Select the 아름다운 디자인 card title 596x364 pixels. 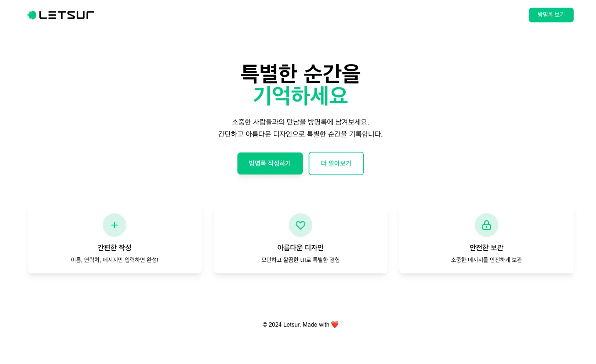300,248
